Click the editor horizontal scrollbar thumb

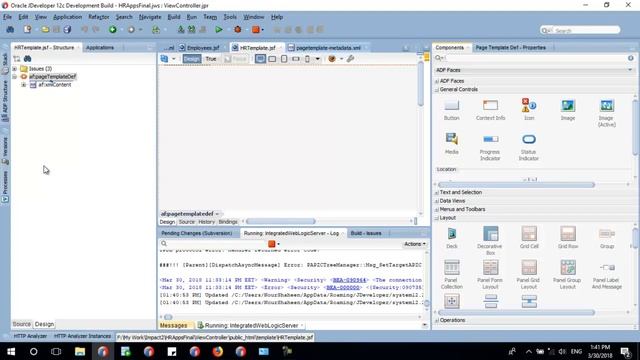pos(281,221)
